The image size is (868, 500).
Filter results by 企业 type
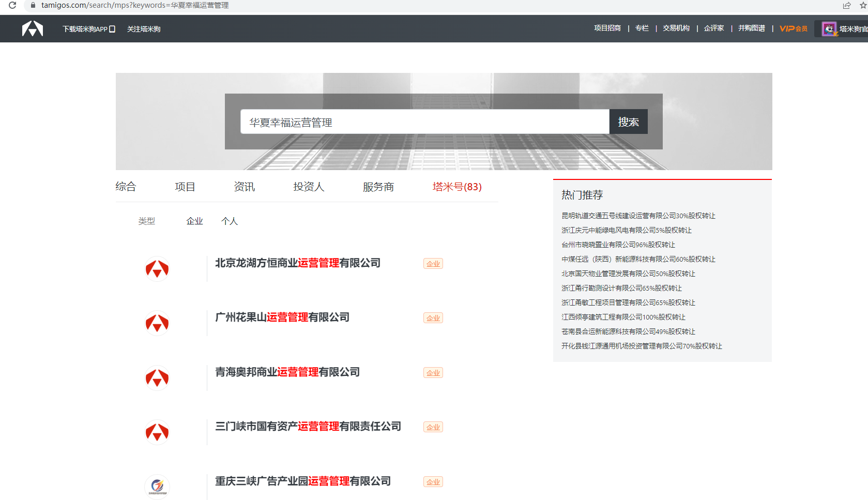click(194, 221)
